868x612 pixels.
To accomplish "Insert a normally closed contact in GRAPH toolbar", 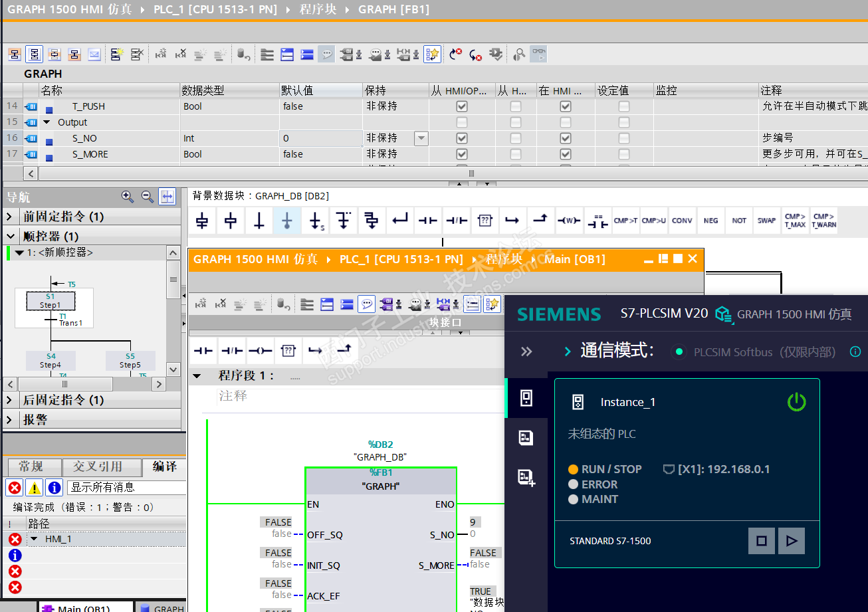I will (457, 221).
